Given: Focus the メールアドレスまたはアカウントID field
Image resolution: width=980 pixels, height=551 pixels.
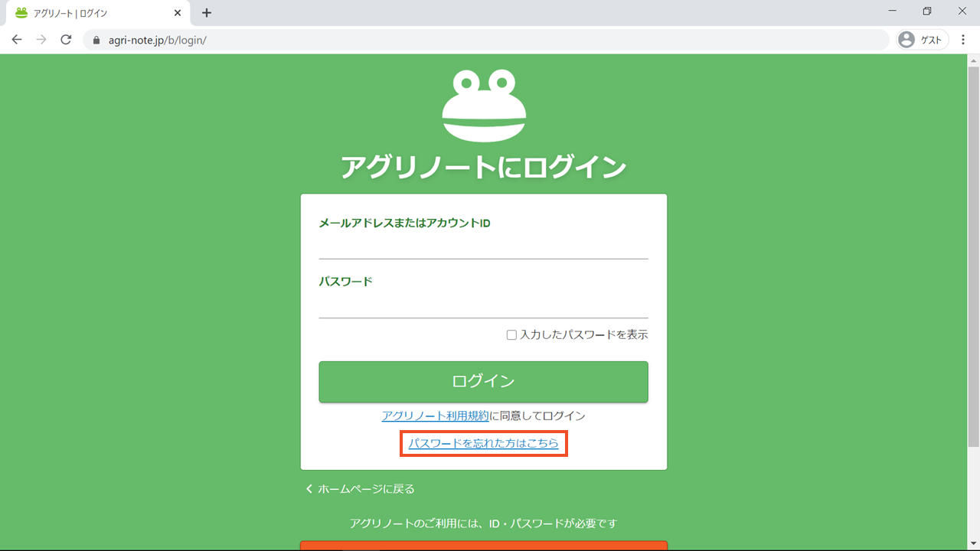Looking at the screenshot, I should pos(483,247).
